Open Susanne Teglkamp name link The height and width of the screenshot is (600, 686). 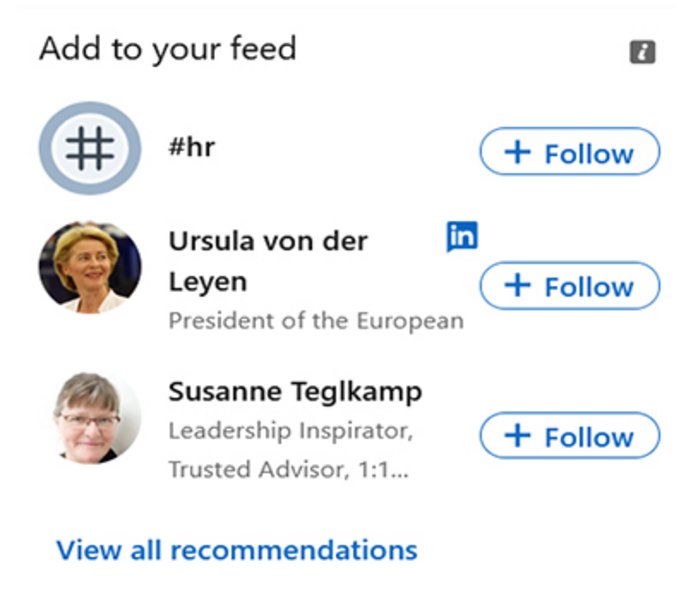point(295,392)
